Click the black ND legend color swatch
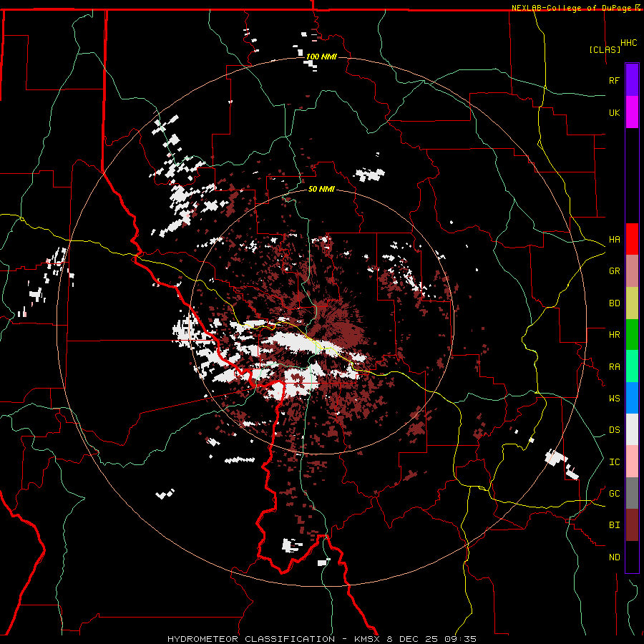The image size is (644, 644). click(x=632, y=557)
